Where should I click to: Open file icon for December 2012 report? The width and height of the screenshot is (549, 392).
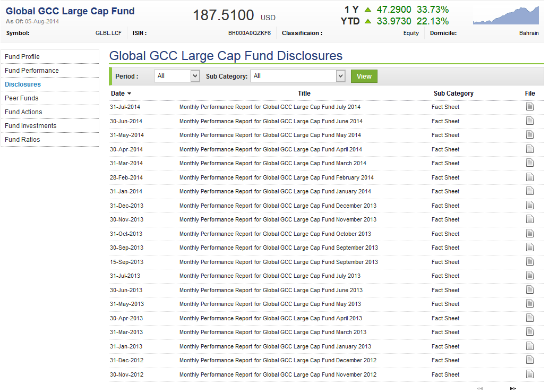[530, 360]
